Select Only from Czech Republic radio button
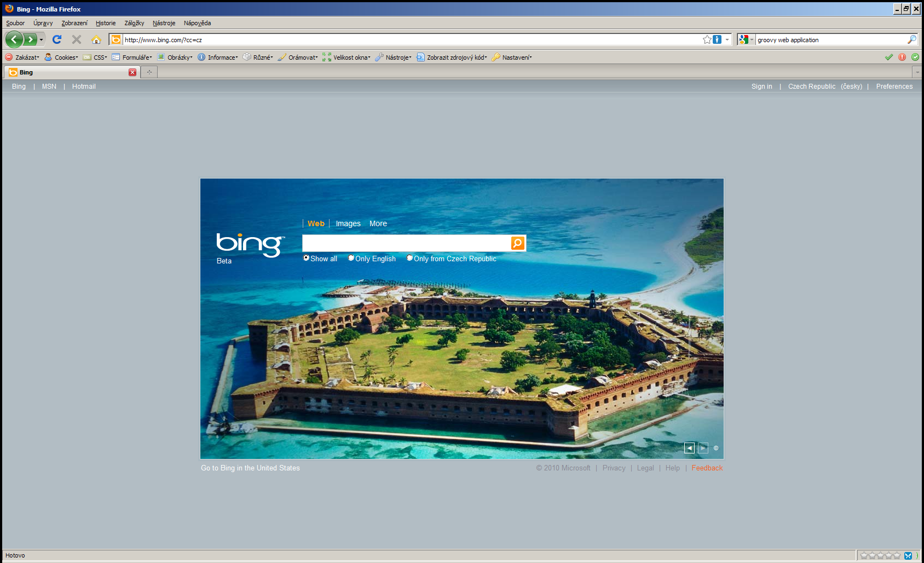This screenshot has width=924, height=563. pos(410,258)
